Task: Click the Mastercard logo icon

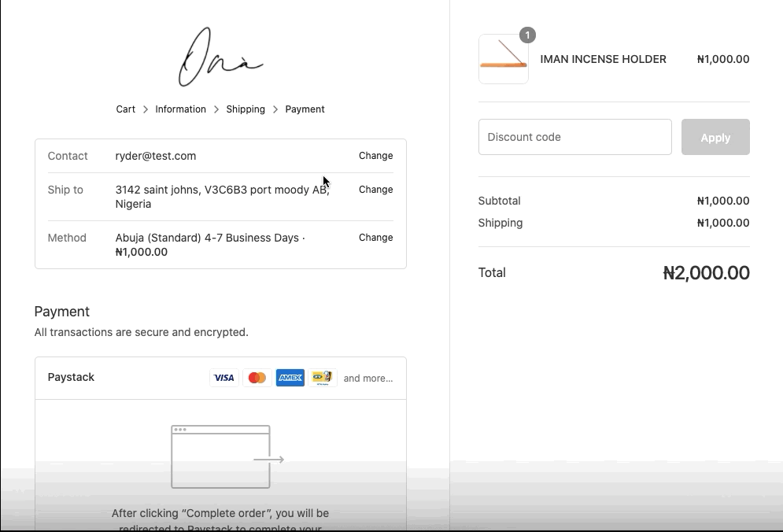Action: (257, 378)
